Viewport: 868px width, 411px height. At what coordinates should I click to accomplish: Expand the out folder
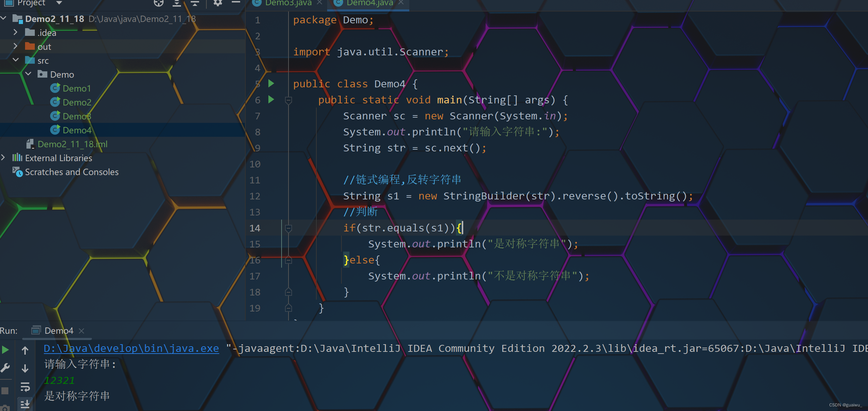click(15, 46)
